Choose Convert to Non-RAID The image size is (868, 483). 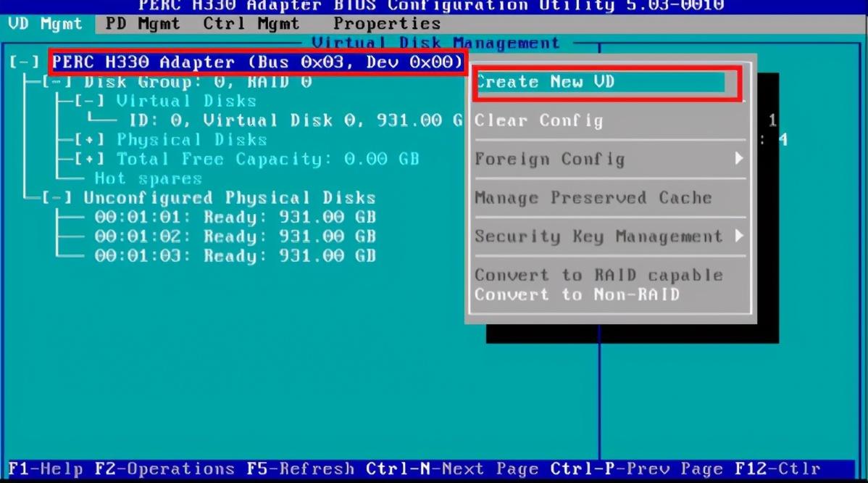click(577, 294)
